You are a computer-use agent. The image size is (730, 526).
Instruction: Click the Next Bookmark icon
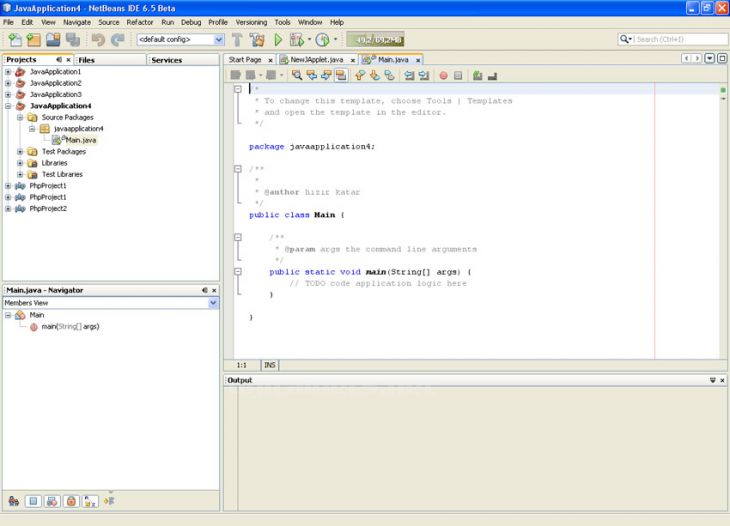tap(375, 75)
